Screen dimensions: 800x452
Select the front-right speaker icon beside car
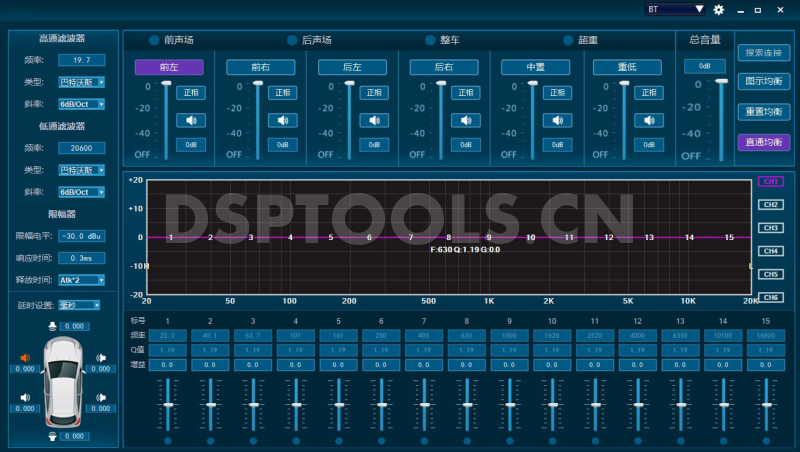[101, 358]
